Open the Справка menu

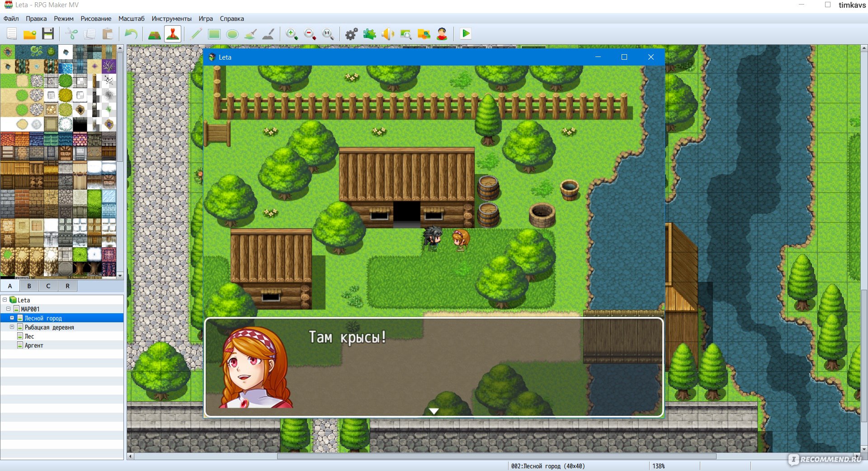click(x=232, y=19)
